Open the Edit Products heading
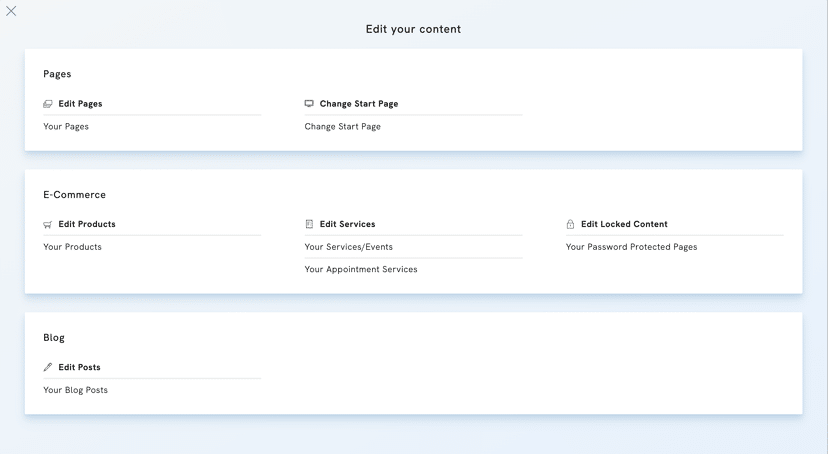828x454 pixels. click(x=87, y=224)
